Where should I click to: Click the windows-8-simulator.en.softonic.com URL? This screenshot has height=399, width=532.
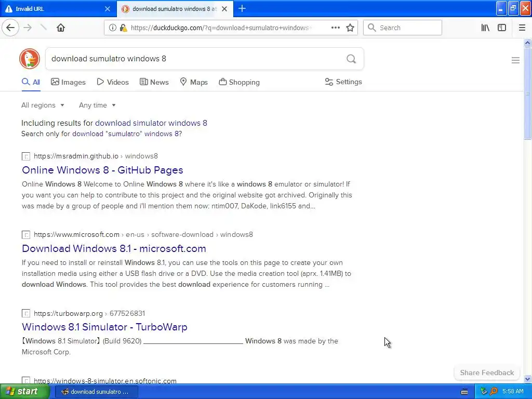pos(105,381)
